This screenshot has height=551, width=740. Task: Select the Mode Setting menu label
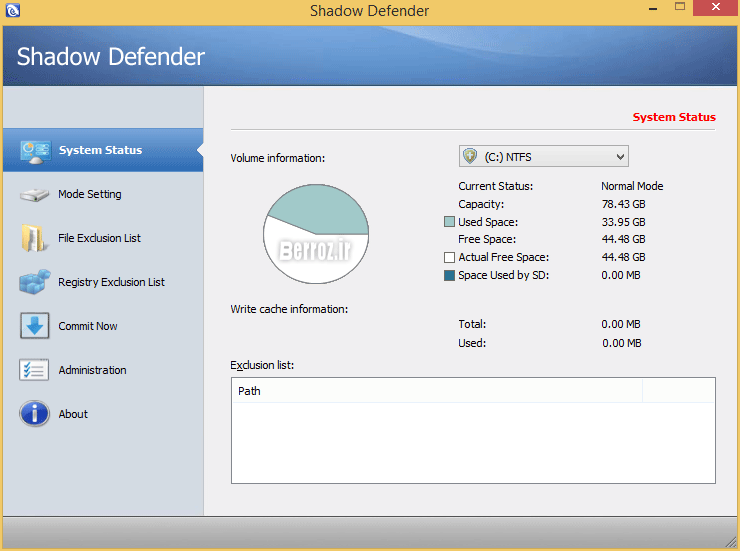pyautogui.click(x=90, y=194)
